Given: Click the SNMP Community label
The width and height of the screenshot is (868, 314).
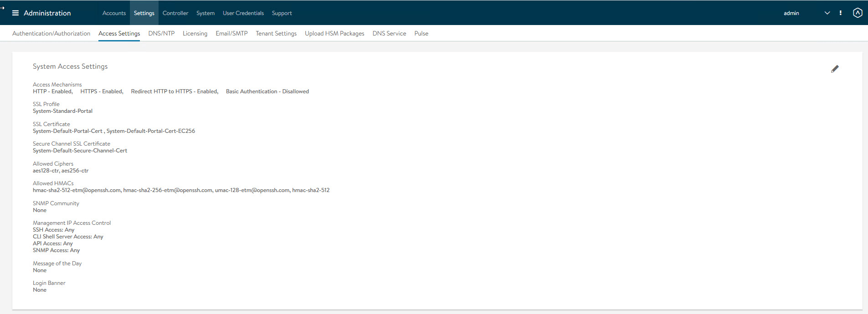Looking at the screenshot, I should (56, 203).
